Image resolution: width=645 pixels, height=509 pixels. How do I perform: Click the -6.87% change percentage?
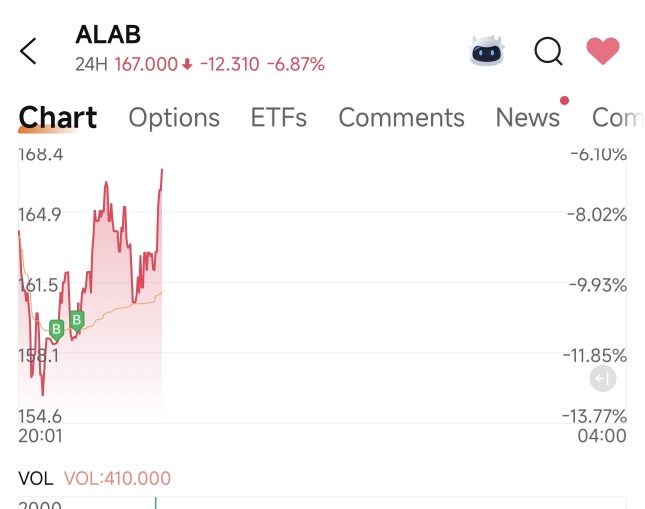tap(295, 65)
